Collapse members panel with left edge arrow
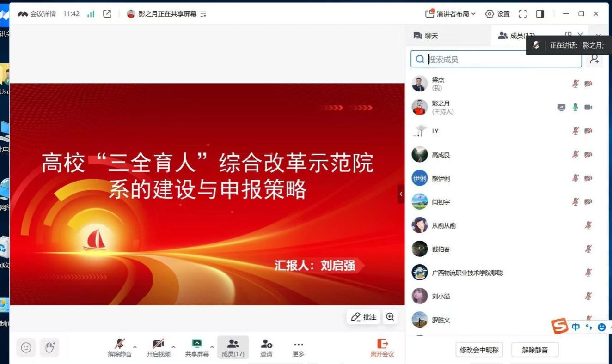Viewport: 612px width, 364px height. click(401, 194)
